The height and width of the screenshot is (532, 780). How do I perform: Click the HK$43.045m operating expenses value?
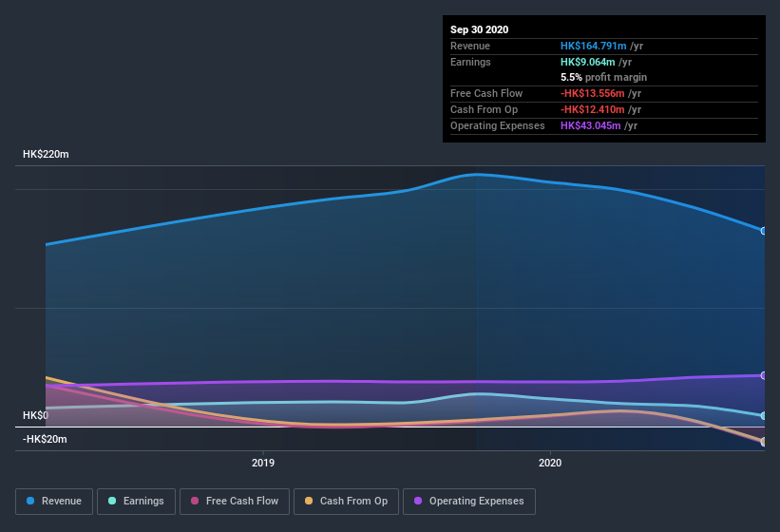click(590, 125)
